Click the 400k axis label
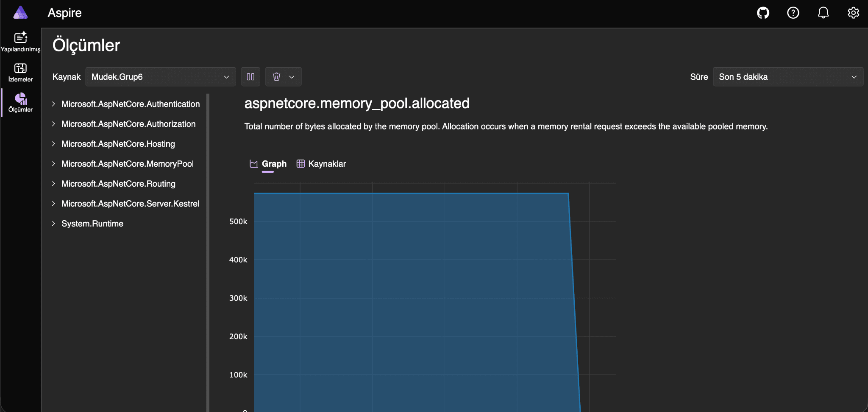The image size is (868, 412). (238, 260)
